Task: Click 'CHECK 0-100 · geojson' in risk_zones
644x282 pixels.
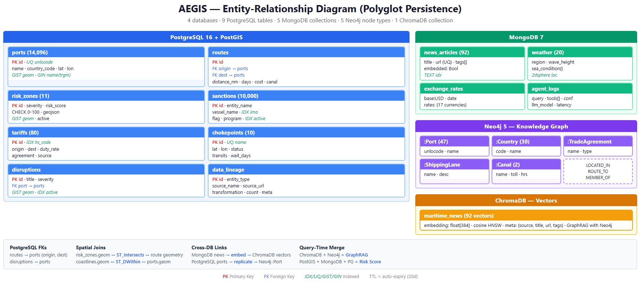Action: (36, 112)
